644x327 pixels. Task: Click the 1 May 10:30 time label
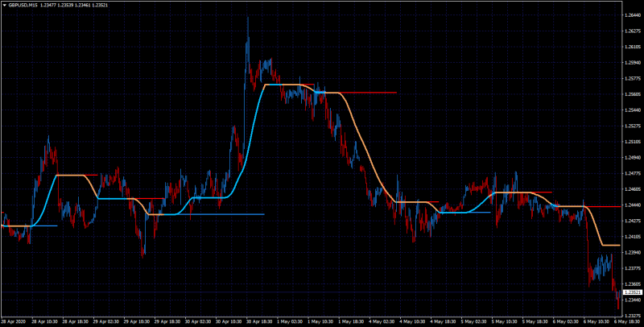click(x=321, y=321)
